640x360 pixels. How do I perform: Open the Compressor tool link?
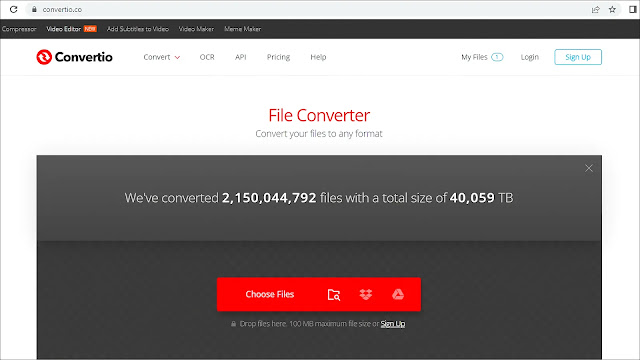[x=19, y=29]
